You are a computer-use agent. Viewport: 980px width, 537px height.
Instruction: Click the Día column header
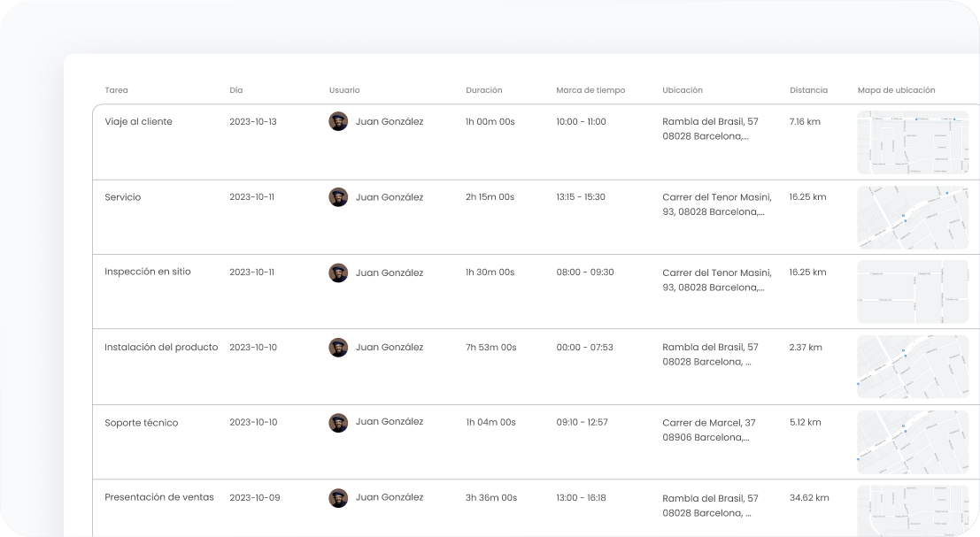coord(235,90)
